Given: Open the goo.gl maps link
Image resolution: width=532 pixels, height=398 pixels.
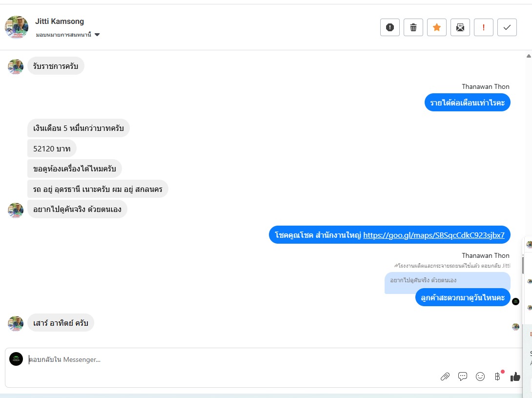Looking at the screenshot, I should pos(433,235).
